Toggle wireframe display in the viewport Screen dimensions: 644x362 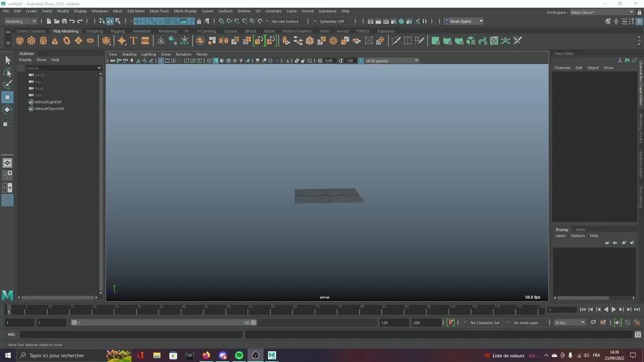209,61
